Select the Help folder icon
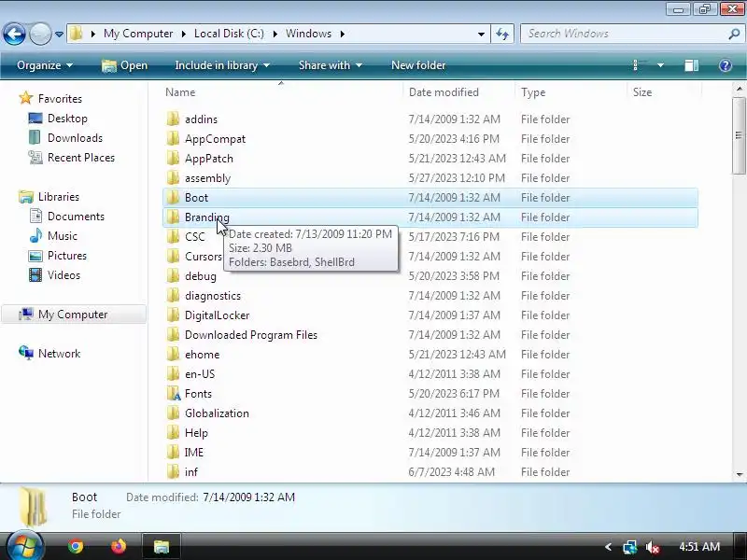Screen dimensions: 747x560 (x=173, y=432)
